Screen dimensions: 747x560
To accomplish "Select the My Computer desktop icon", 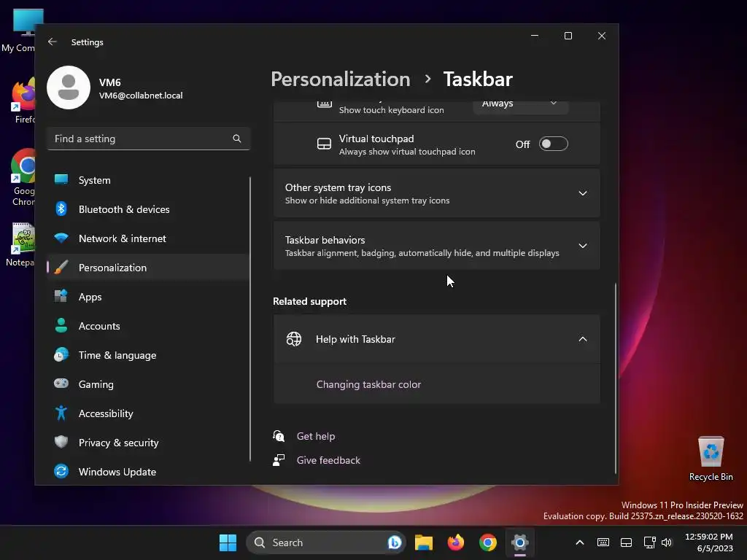I will 22,30.
